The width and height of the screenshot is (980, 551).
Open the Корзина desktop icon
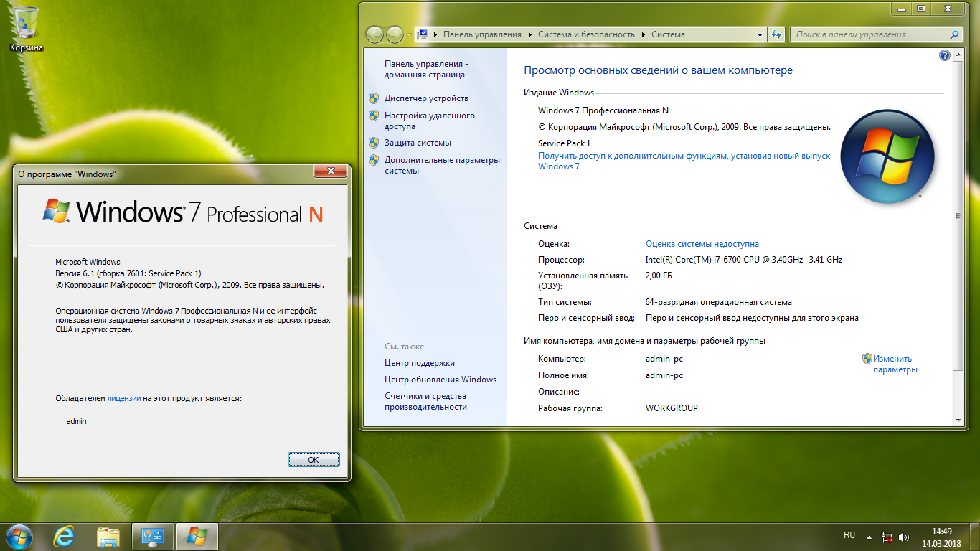coord(27,29)
